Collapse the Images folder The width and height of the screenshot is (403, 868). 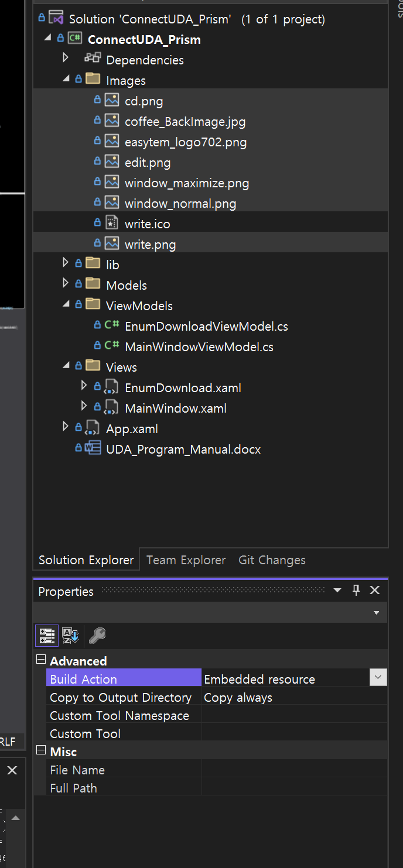coord(66,79)
